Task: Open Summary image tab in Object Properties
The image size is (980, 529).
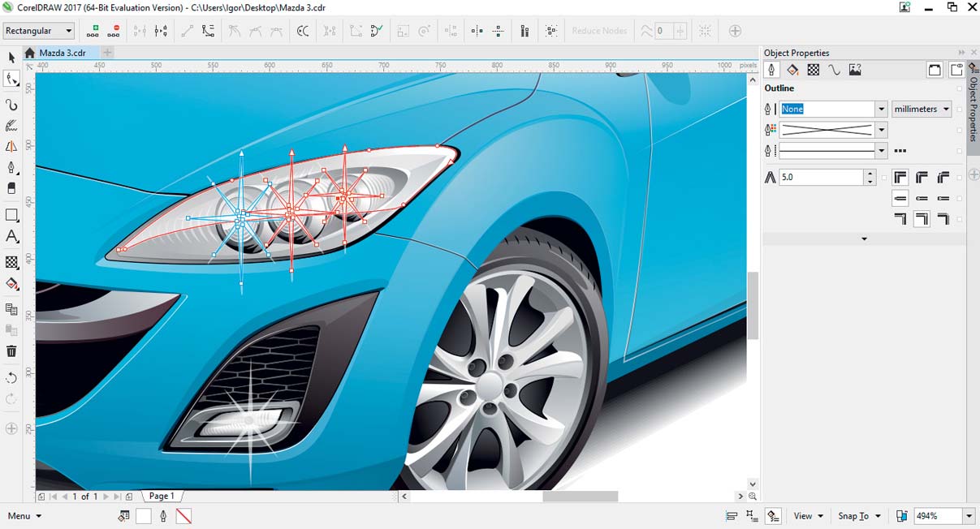Action: click(x=855, y=70)
